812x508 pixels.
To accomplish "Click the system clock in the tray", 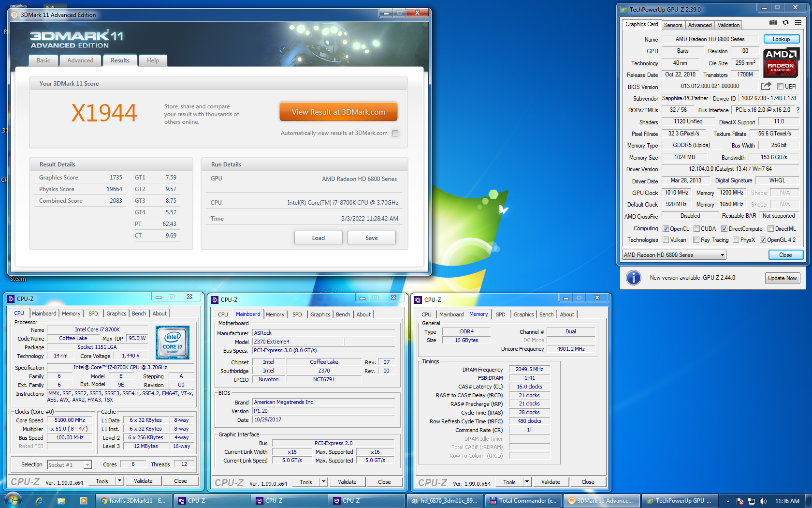I will click(x=787, y=501).
